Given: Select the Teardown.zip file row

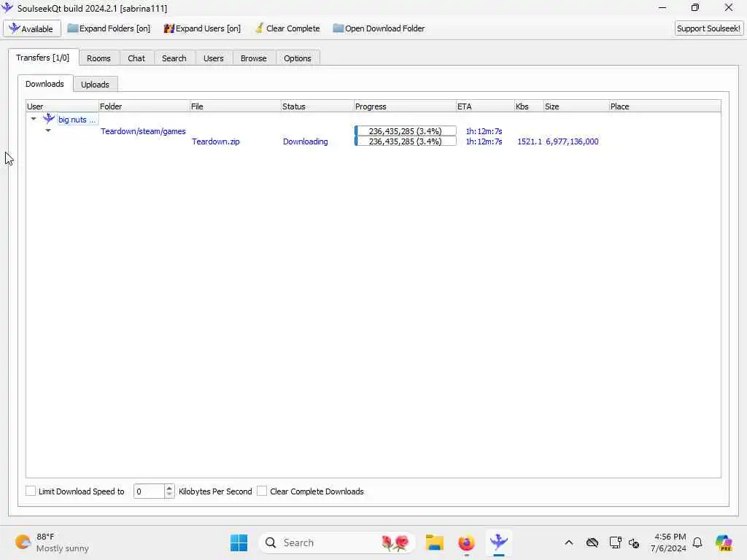Looking at the screenshot, I should click(x=216, y=141).
